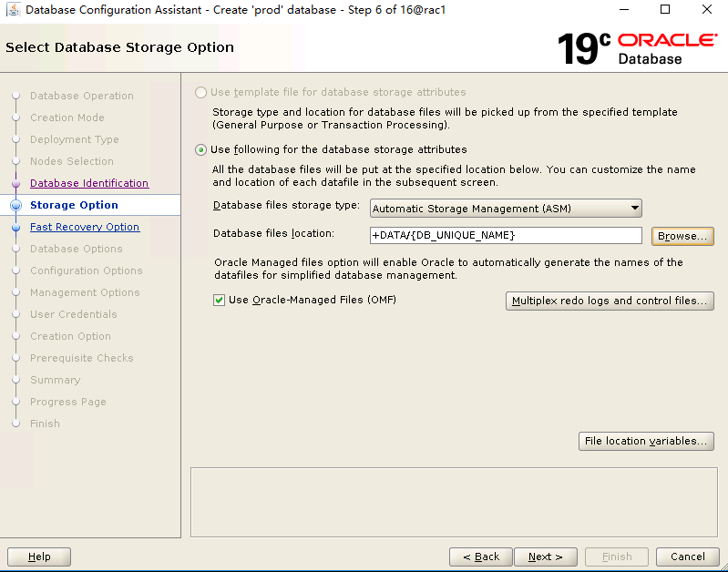Click the Progress Page step label

coord(68,402)
